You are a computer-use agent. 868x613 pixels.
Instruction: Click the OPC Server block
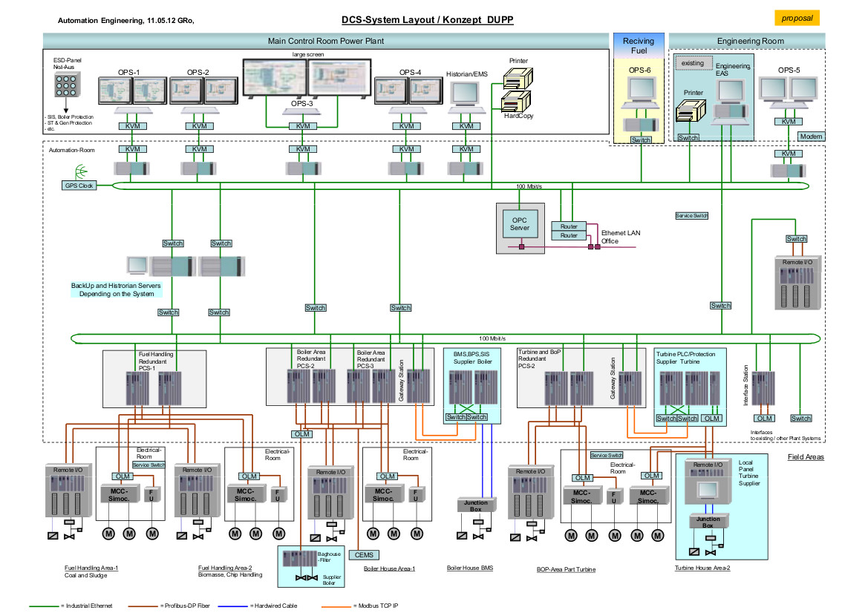click(x=520, y=223)
